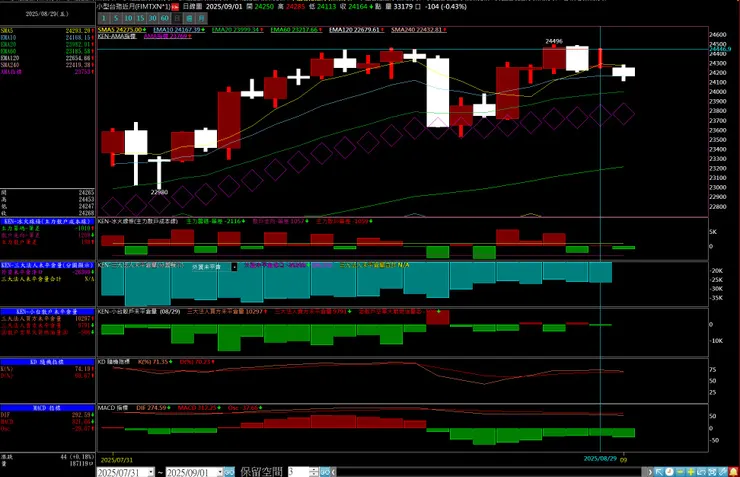This screenshot has height=477, width=740.
Task: Open the dropdown in the 三大法人 indicator panel
Action: pyautogui.click(x=234, y=267)
